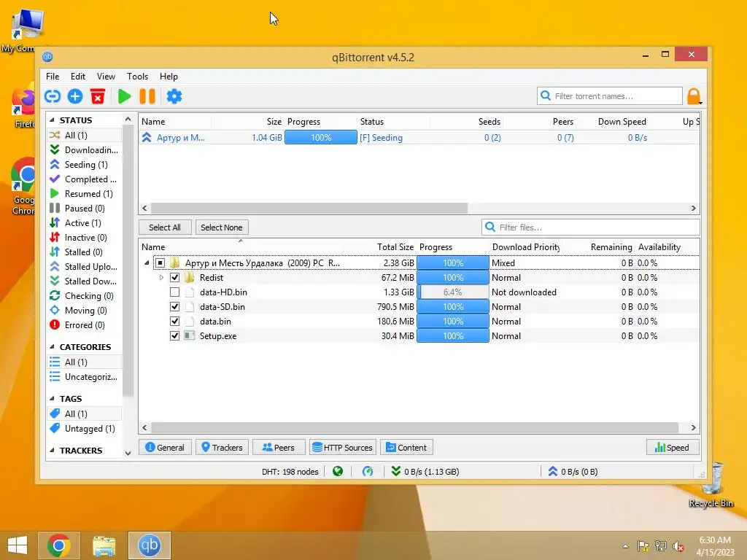Click the download speed status bar indicator
This screenshot has height=560, width=747.
[x=425, y=472]
